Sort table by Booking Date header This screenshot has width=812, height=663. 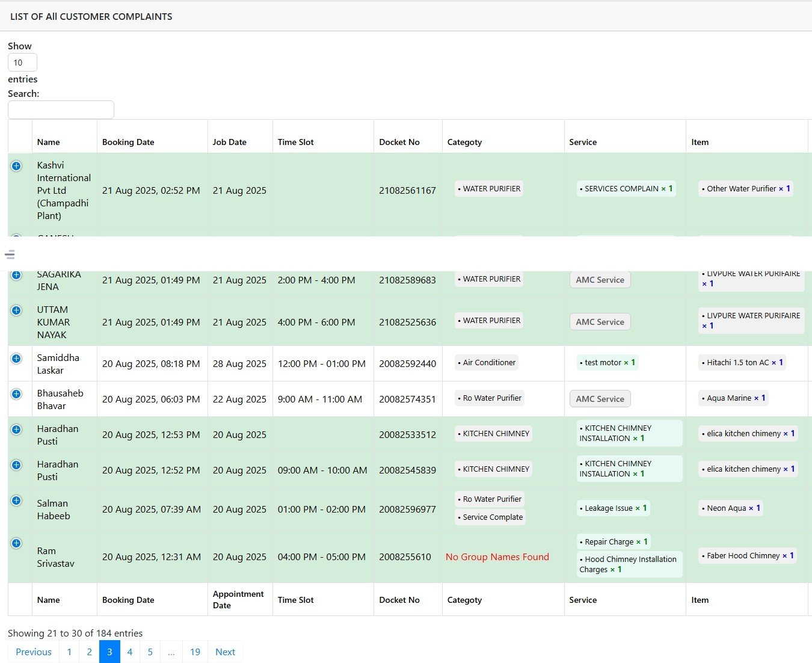(x=128, y=143)
